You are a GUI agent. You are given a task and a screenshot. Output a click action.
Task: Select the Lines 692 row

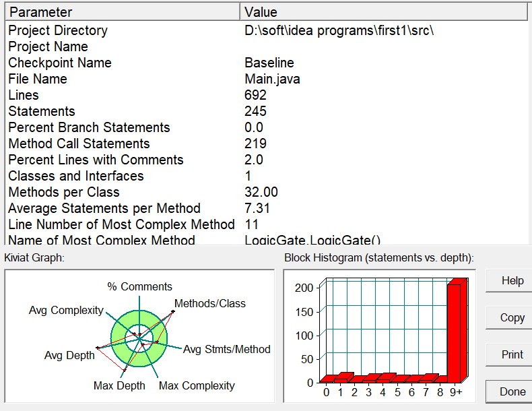[267, 95]
